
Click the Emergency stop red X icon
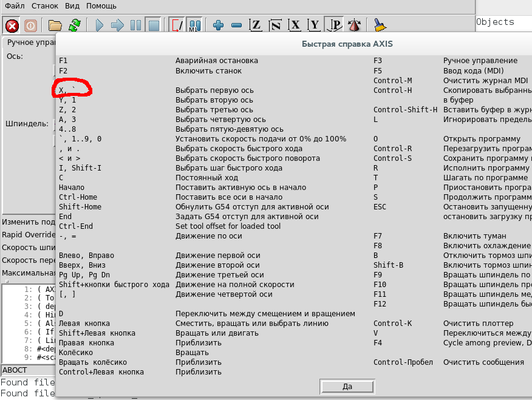tap(12, 25)
